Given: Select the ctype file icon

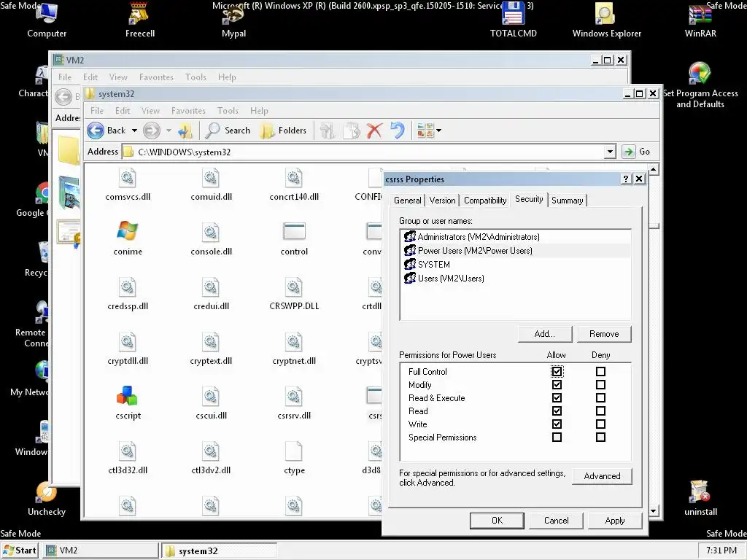Looking at the screenshot, I should tap(294, 451).
